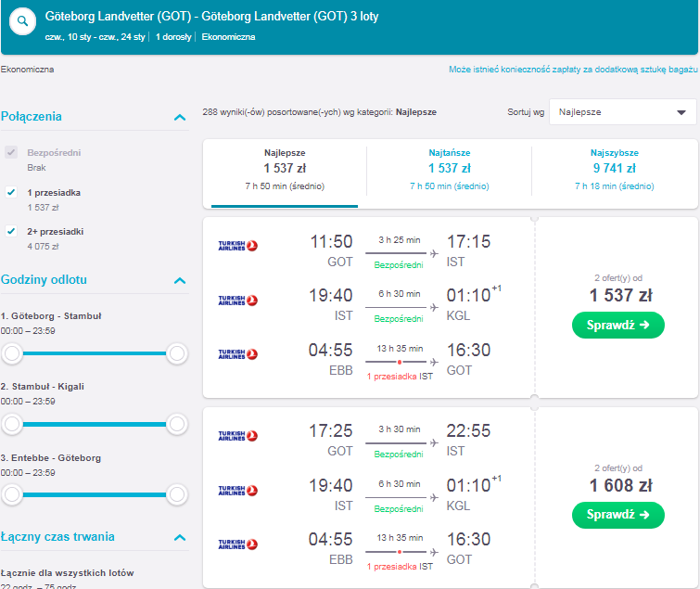Toggle the Bezpośredni checkbox
700x589 pixels.
[x=11, y=152]
